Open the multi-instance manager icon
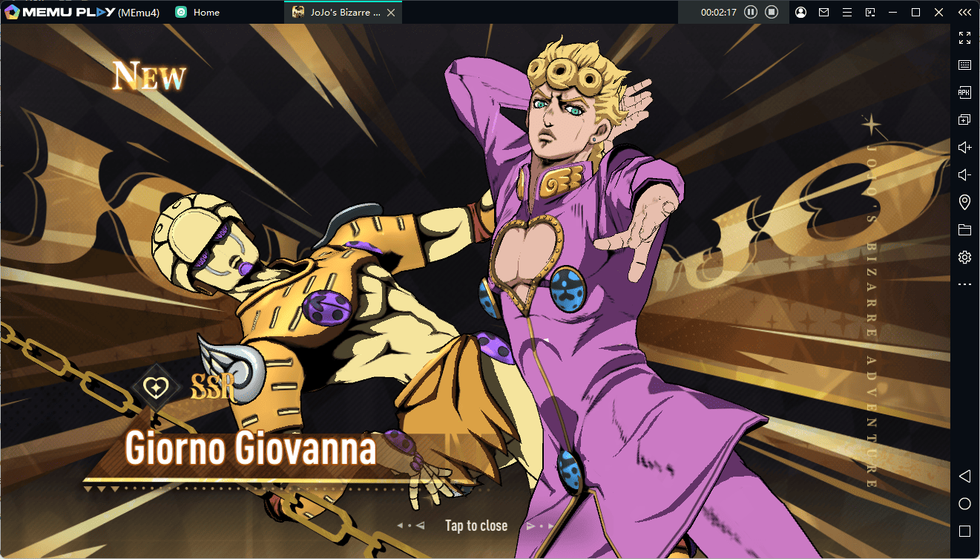The height and width of the screenshot is (559, 980). click(x=964, y=120)
